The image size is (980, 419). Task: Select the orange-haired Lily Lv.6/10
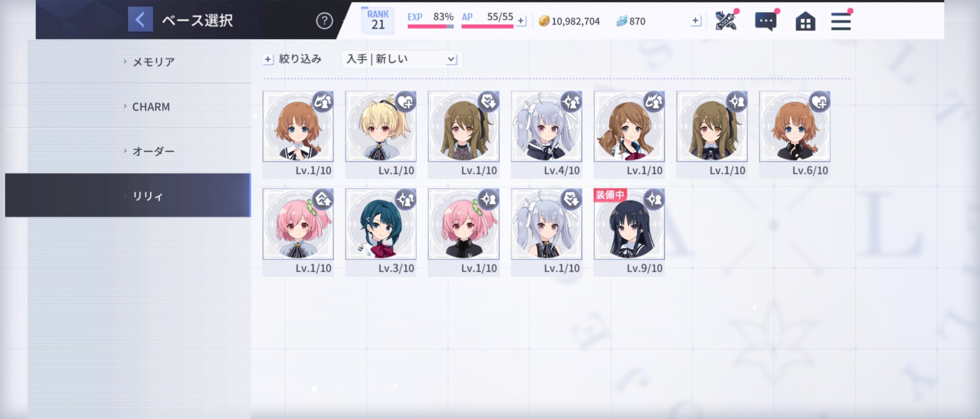795,134
